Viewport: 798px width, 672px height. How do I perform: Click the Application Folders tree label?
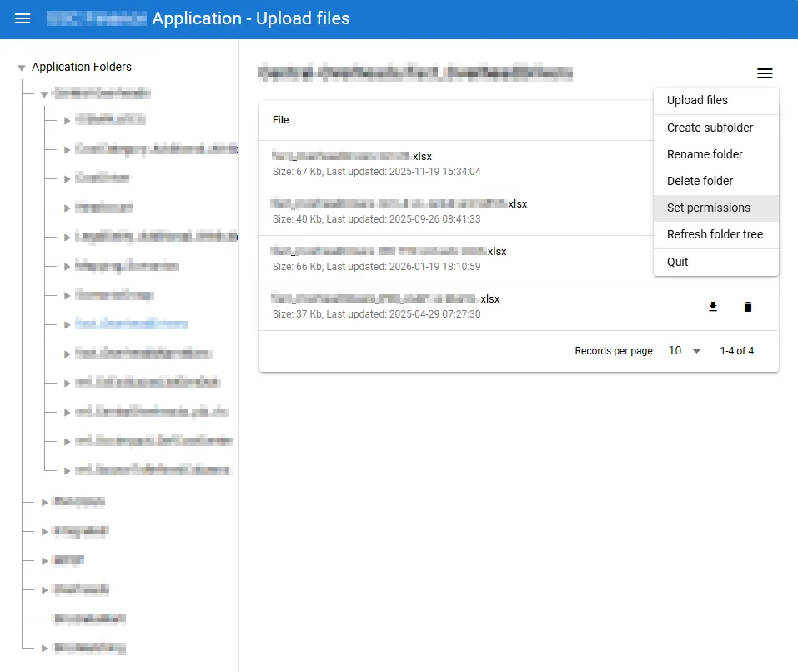click(x=82, y=67)
